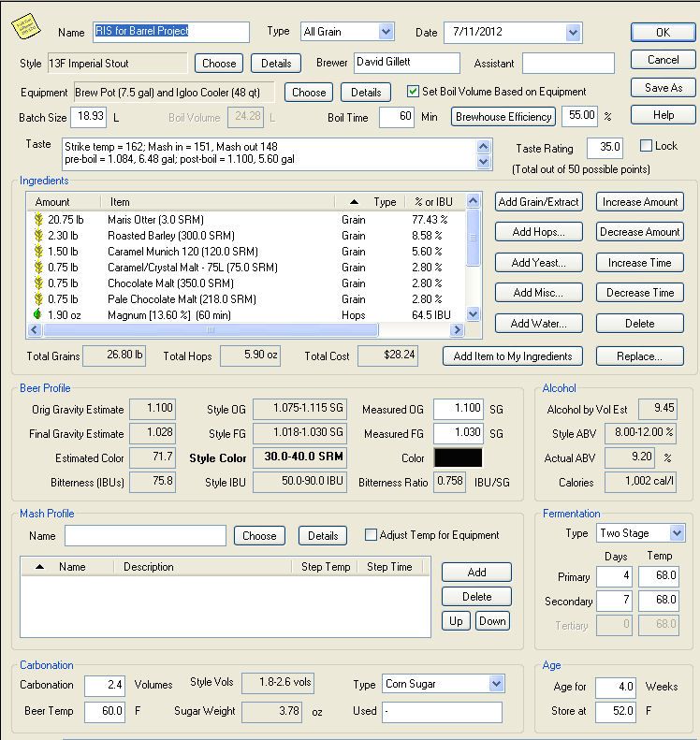Viewport: 700px width, 740px height.
Task: Add a mash step
Action: (476, 573)
